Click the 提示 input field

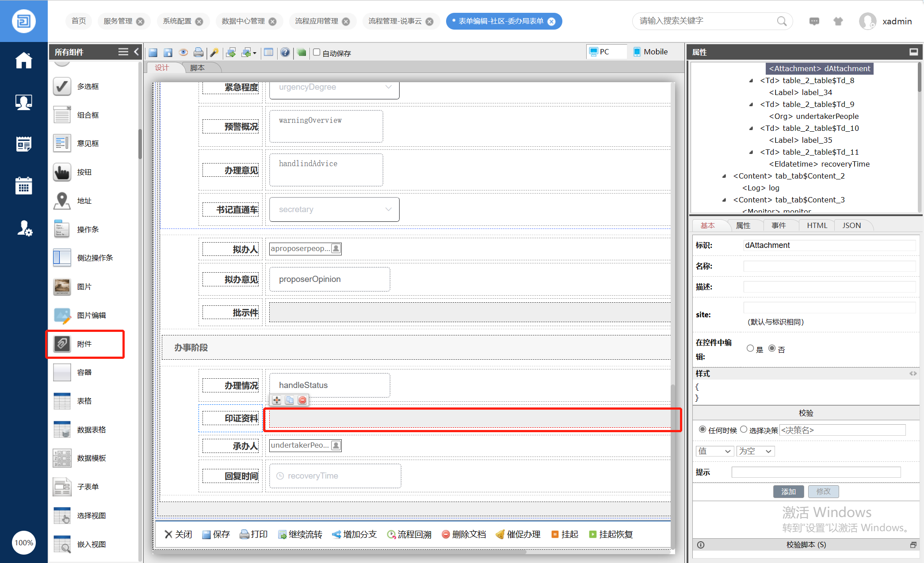coord(816,472)
